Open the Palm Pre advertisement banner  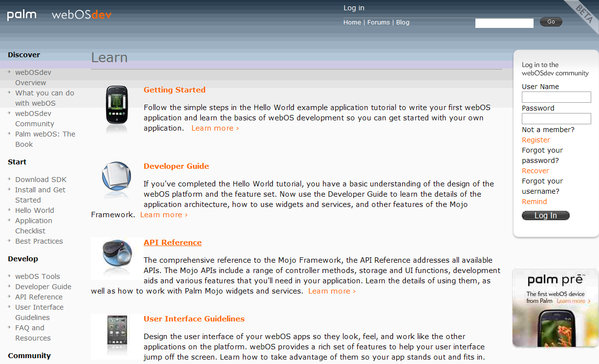554,308
